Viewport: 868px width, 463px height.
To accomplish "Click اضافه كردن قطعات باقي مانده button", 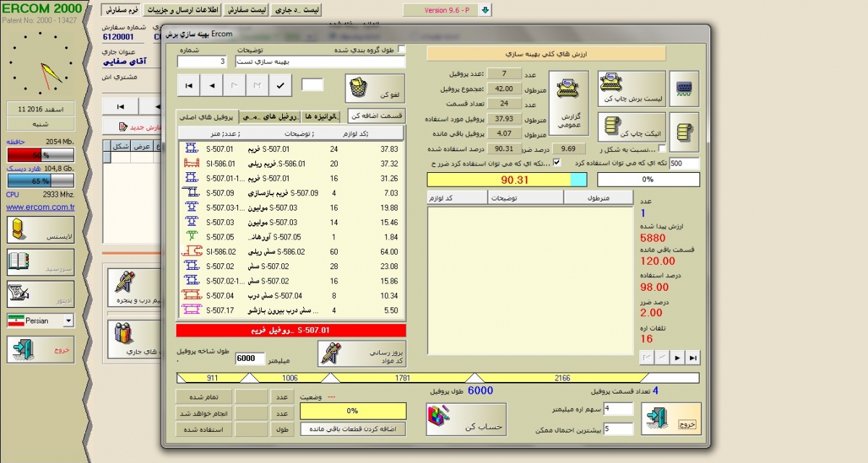I will (353, 429).
